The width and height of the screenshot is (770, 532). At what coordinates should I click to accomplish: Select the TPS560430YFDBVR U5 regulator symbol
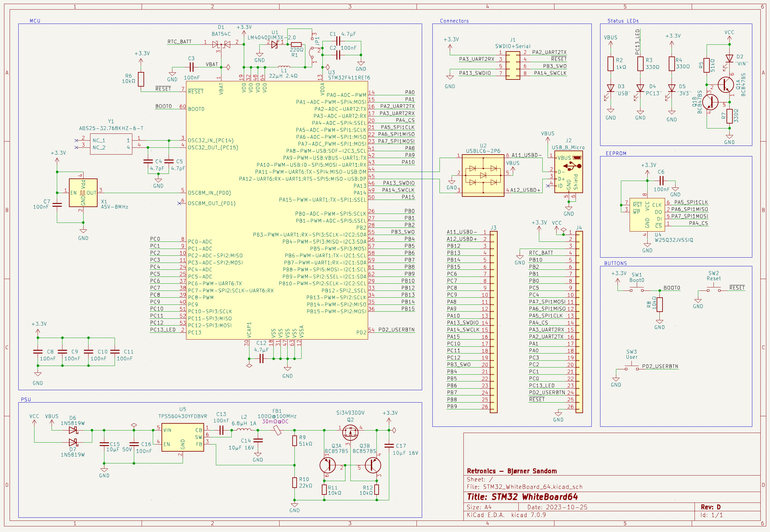pyautogui.click(x=182, y=437)
